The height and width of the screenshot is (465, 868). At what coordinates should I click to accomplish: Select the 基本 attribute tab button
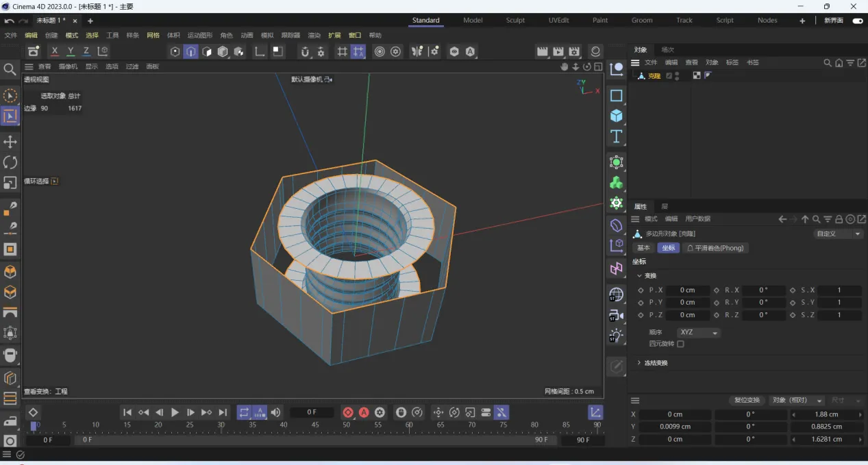click(x=643, y=248)
